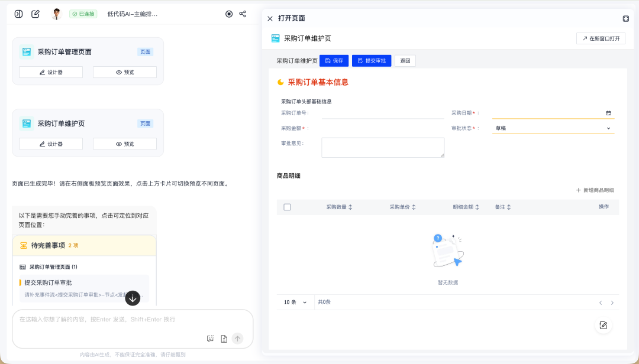The image size is (639, 364).
Task: Collapse the sidebar panel icon
Action: pos(18,14)
